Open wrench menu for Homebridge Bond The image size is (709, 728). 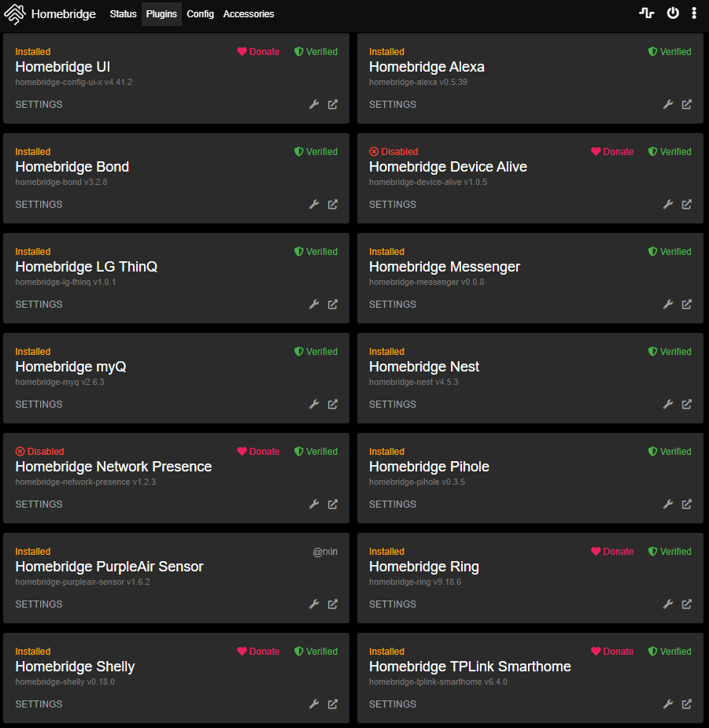[314, 205]
